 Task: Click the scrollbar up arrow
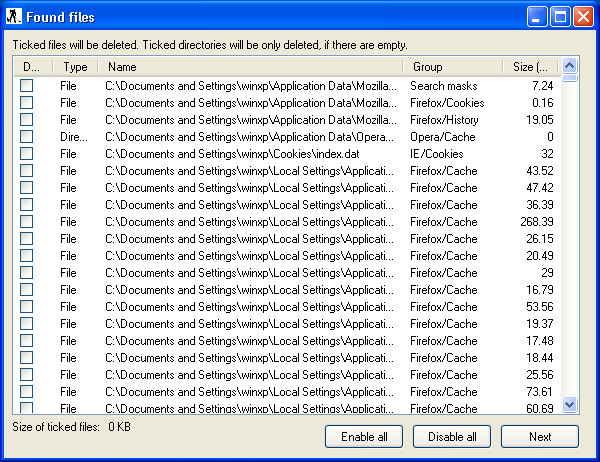pyautogui.click(x=569, y=66)
